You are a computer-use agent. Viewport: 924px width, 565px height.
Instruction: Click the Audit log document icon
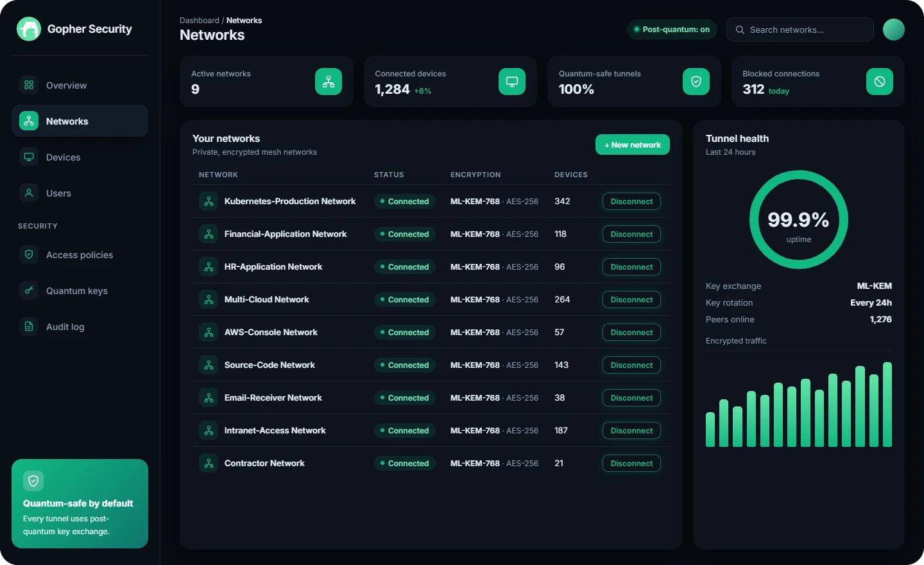point(29,327)
